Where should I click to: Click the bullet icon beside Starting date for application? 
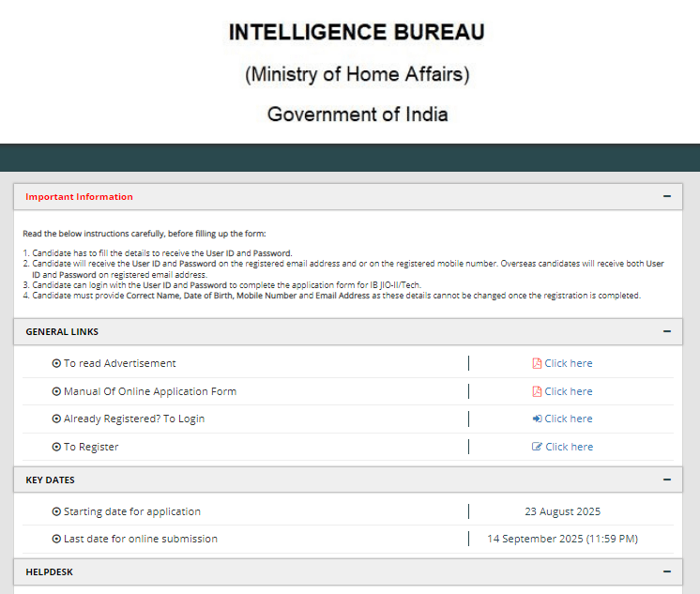[x=56, y=512]
